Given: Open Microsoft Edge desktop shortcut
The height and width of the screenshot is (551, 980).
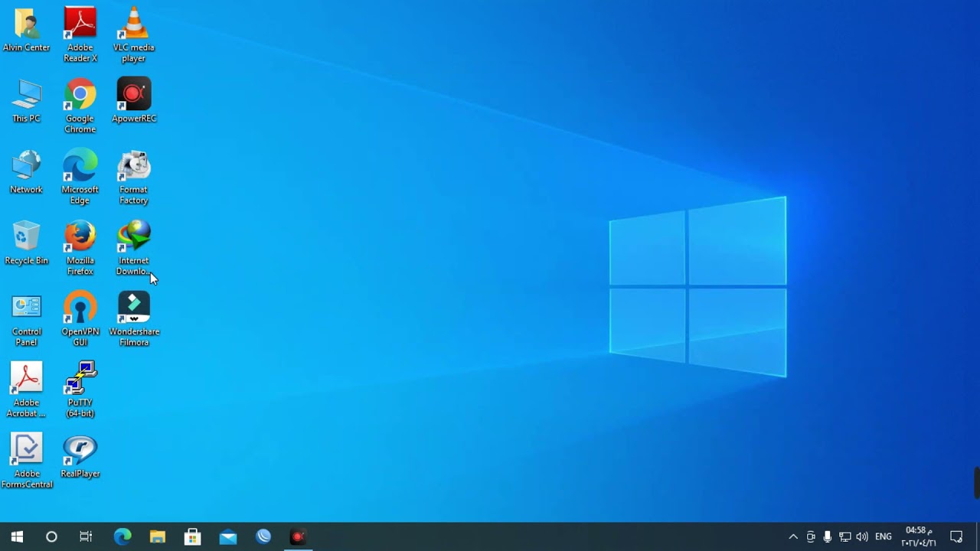Looking at the screenshot, I should [x=80, y=177].
